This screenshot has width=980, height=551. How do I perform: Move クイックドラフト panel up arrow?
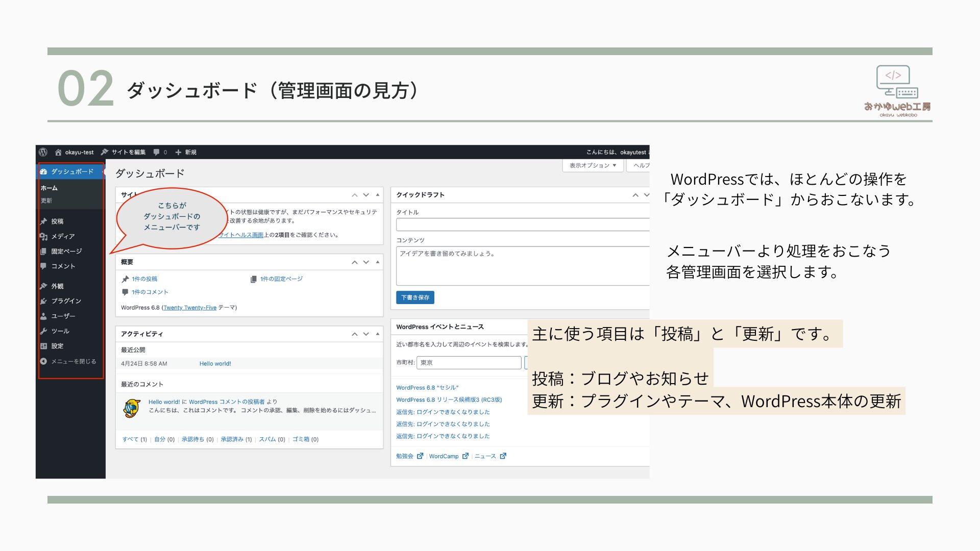(x=635, y=195)
